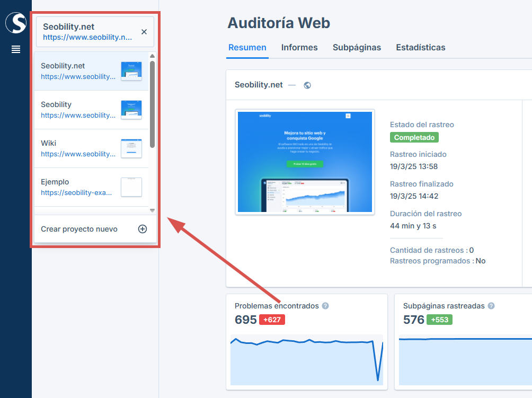532x398 pixels.
Task: Click the 695 problems count
Action: (246, 320)
